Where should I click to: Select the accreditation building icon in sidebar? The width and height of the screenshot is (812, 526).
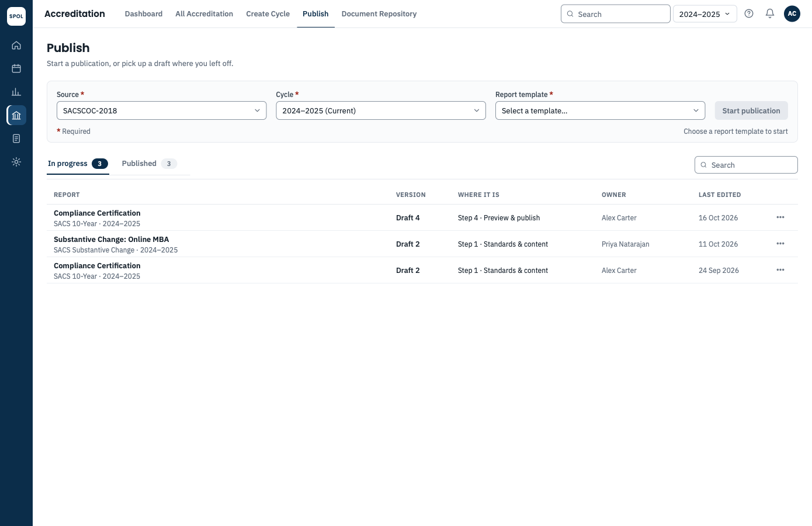point(16,115)
